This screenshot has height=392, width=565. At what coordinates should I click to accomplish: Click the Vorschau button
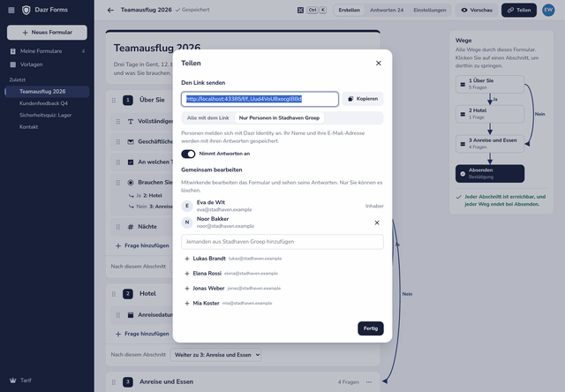point(477,10)
